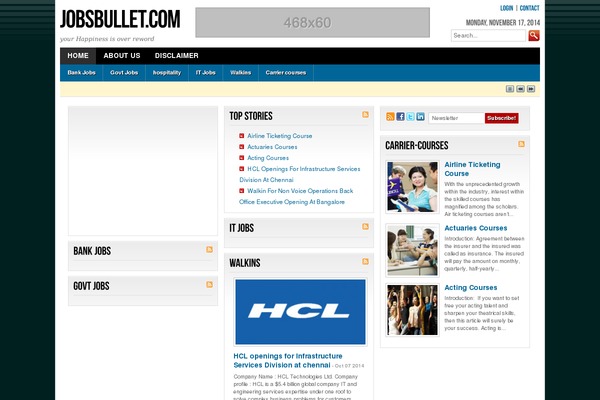This screenshot has height=400, width=600.
Task: Click the Carrier-Courses section heading
Action: pos(417,145)
